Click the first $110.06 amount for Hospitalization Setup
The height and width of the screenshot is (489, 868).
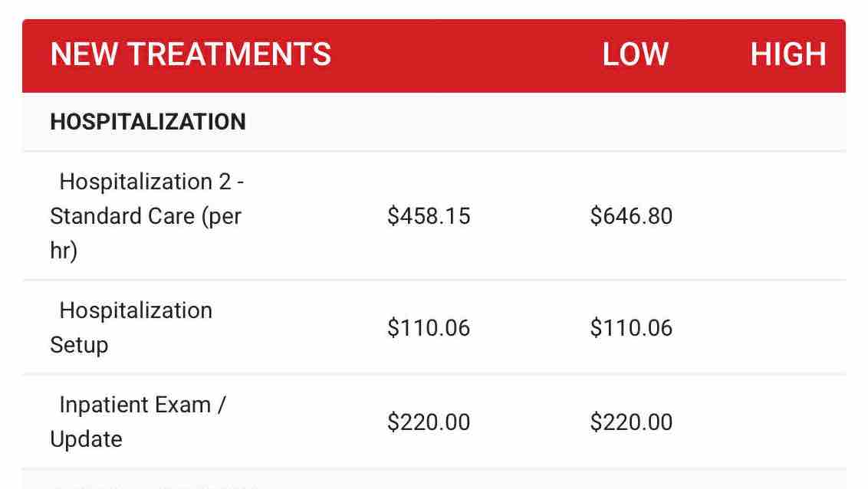[429, 328]
